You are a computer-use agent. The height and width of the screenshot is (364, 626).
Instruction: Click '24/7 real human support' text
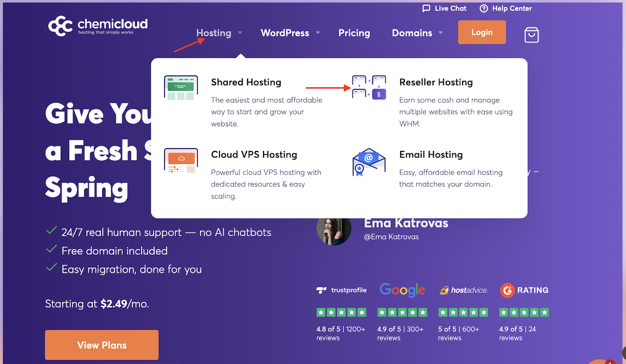(122, 232)
